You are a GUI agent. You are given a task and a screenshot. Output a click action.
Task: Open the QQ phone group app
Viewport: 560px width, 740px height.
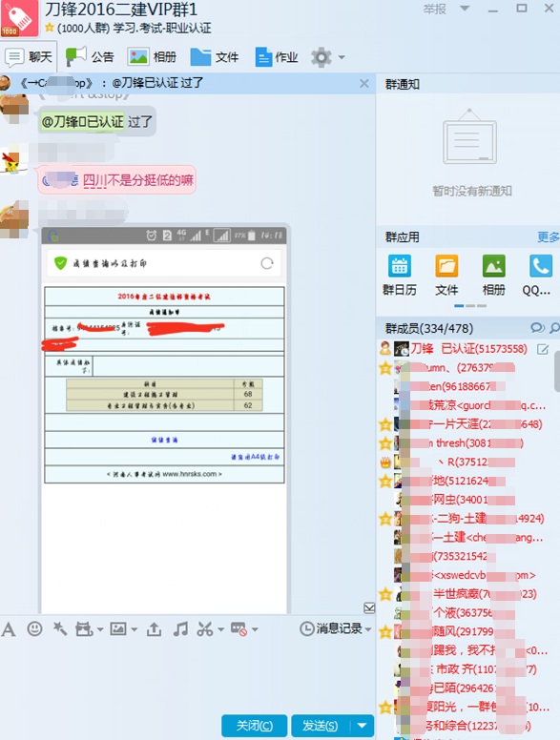538,276
